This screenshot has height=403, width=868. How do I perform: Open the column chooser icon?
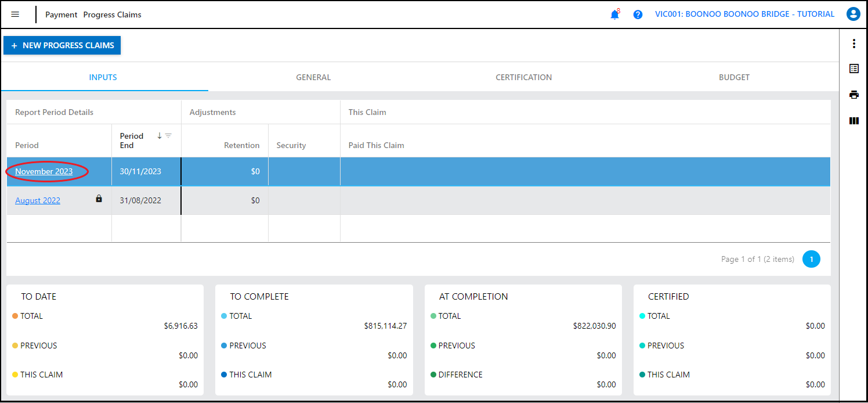(x=853, y=121)
